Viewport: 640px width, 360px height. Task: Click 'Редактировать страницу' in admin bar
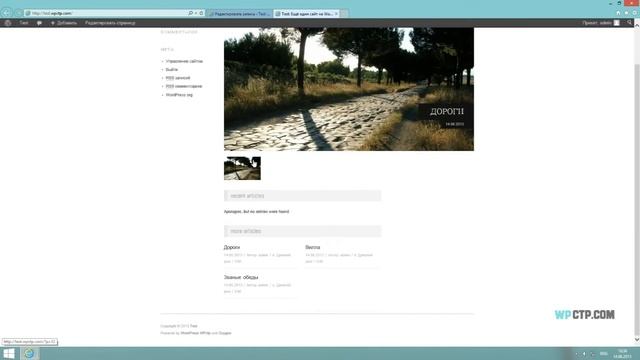click(110, 23)
